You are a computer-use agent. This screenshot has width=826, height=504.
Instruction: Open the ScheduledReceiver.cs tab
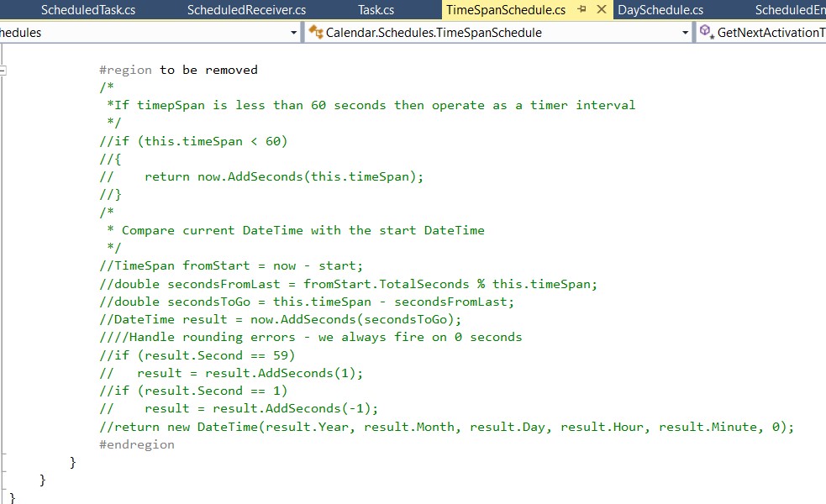[x=246, y=10]
